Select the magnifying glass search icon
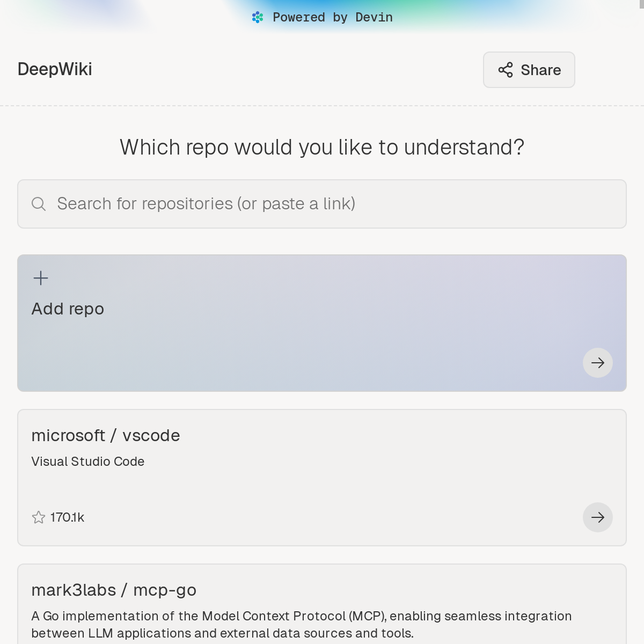This screenshot has height=644, width=644. coord(39,204)
